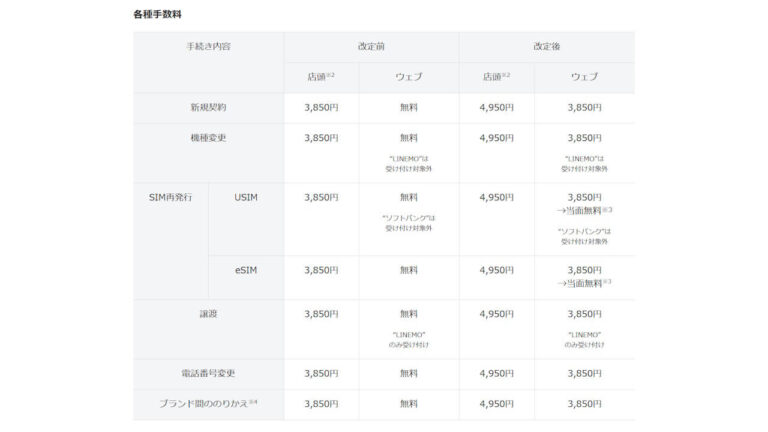Click the 電話番号変更 row label

tap(208, 373)
